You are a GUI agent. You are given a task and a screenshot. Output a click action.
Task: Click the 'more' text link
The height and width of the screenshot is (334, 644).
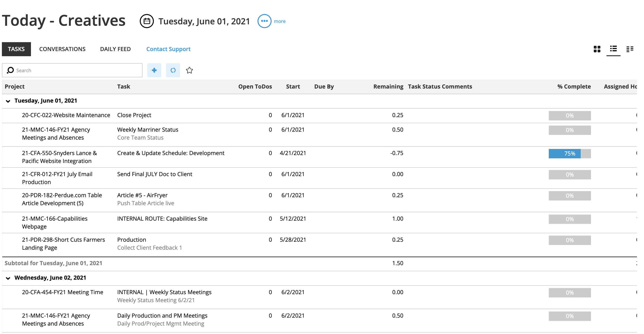click(280, 22)
